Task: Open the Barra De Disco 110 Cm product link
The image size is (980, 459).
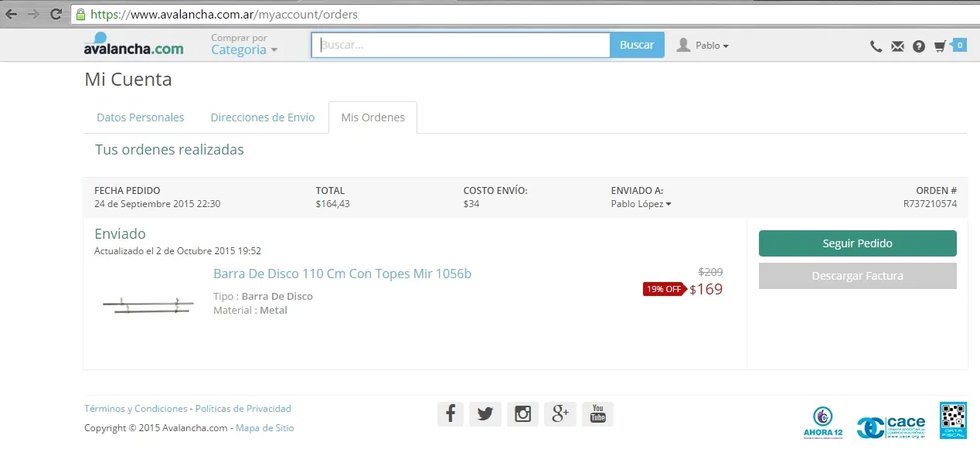Action: click(x=342, y=274)
